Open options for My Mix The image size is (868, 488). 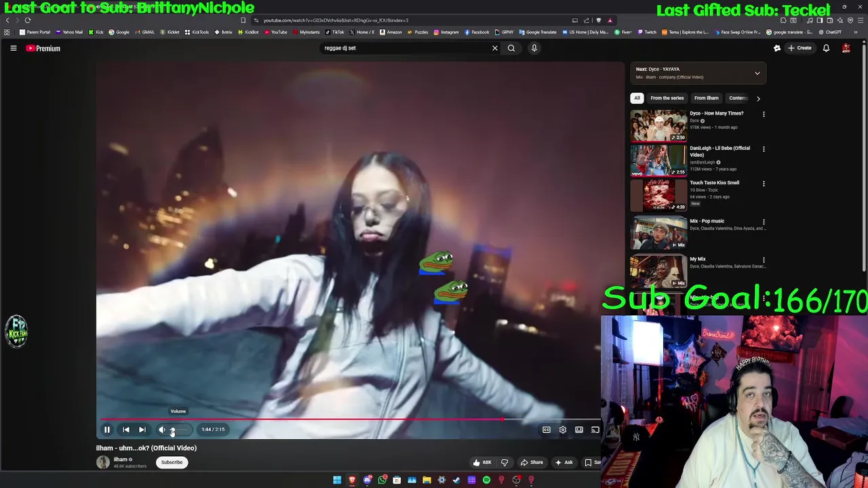[764, 260]
